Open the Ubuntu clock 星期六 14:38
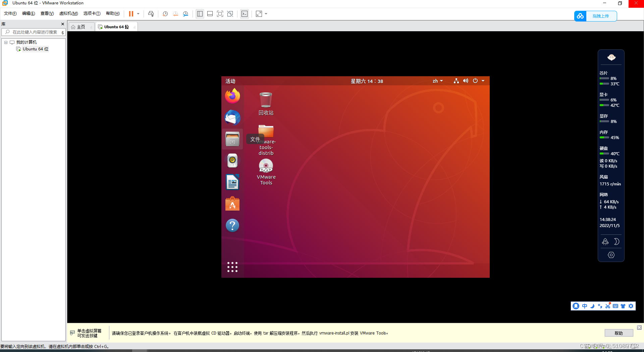The image size is (644, 352). (x=367, y=81)
